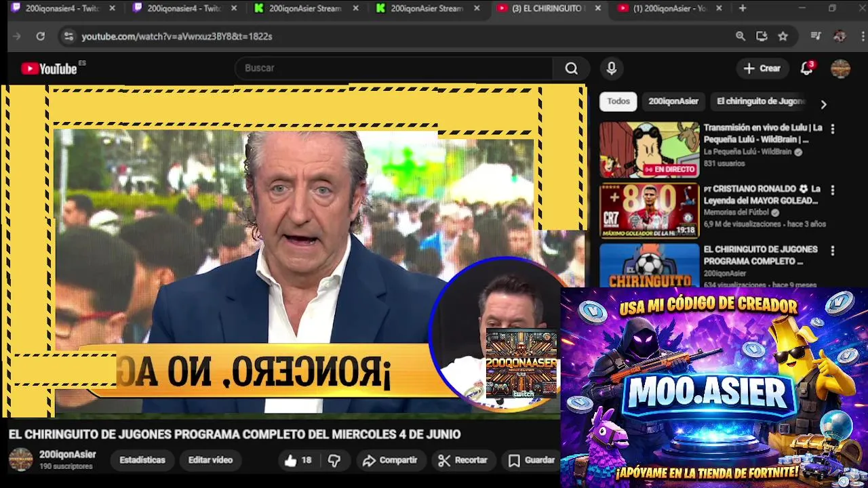Dislike the video with thumbs down

pyautogui.click(x=334, y=460)
